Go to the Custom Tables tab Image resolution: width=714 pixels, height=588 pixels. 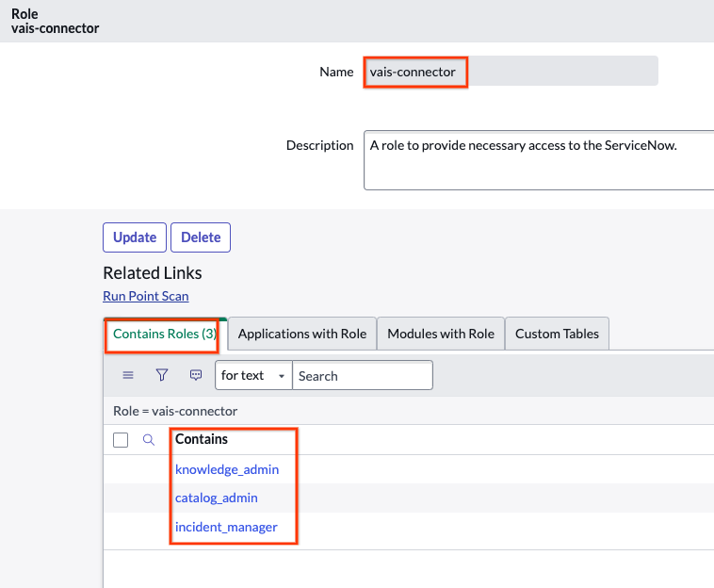click(x=557, y=335)
